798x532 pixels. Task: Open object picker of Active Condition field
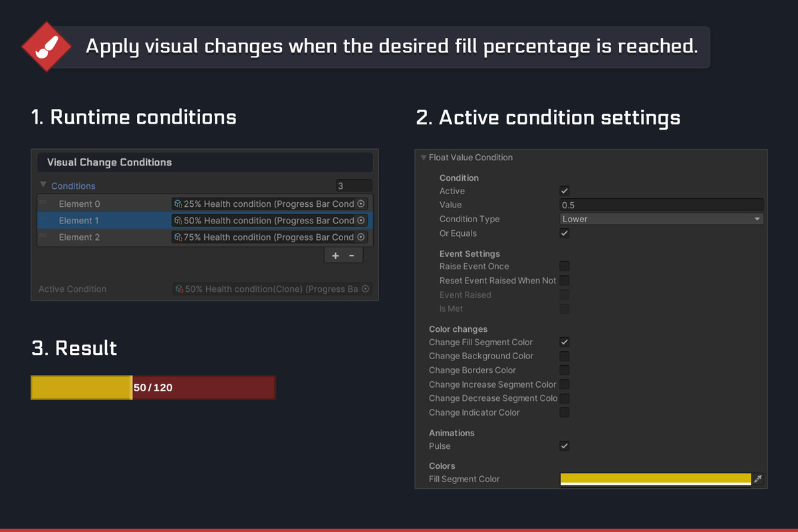[364, 289]
